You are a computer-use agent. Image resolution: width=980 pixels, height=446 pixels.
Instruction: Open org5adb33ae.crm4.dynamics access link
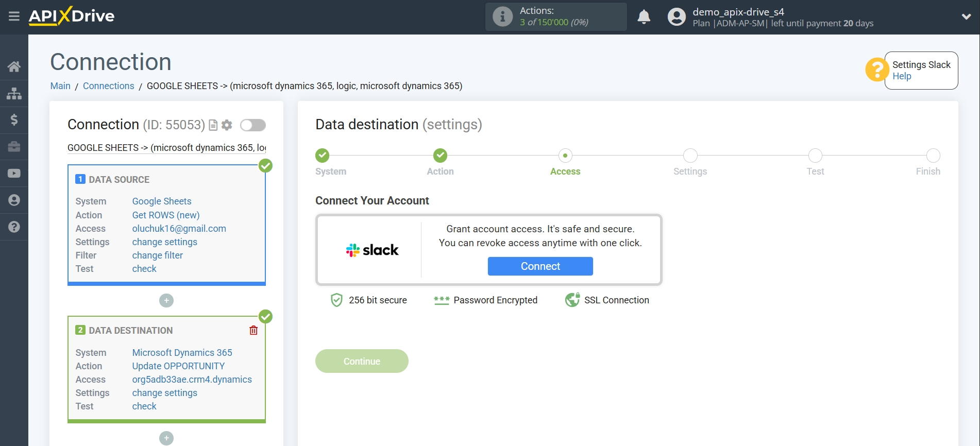tap(192, 380)
